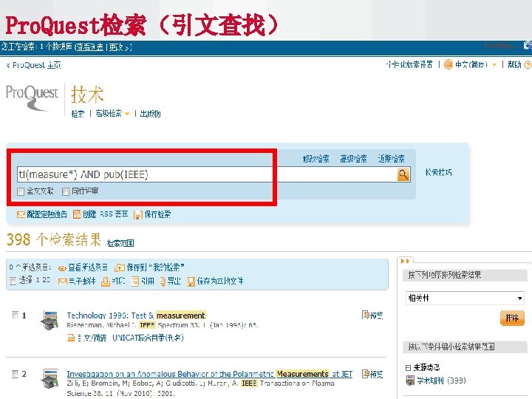This screenshot has width=532, height=399.
Task: Click the 引用 cite document icon
Action: (x=135, y=282)
